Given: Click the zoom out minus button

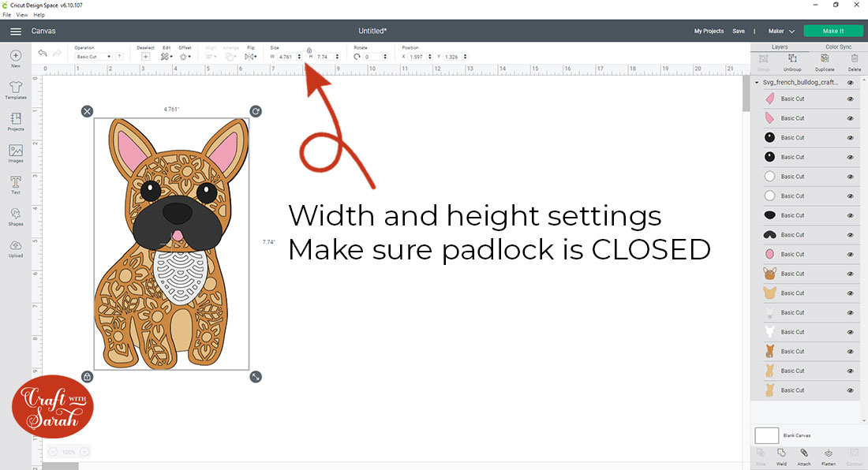Looking at the screenshot, I should point(53,452).
